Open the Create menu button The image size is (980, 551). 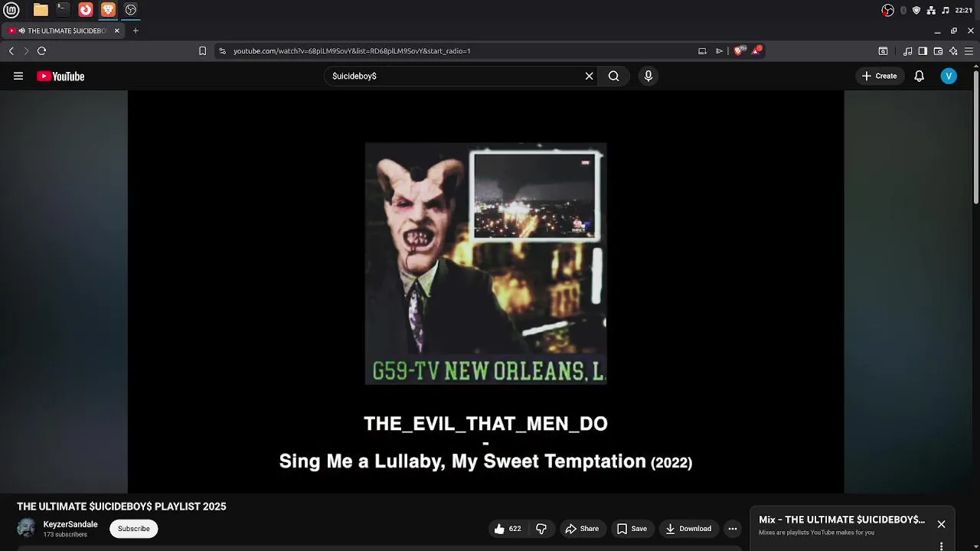click(879, 76)
